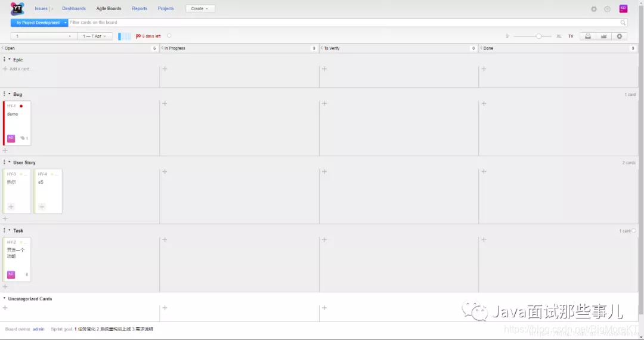Click plus button on HY-4 card
The image size is (644, 340).
tap(42, 206)
